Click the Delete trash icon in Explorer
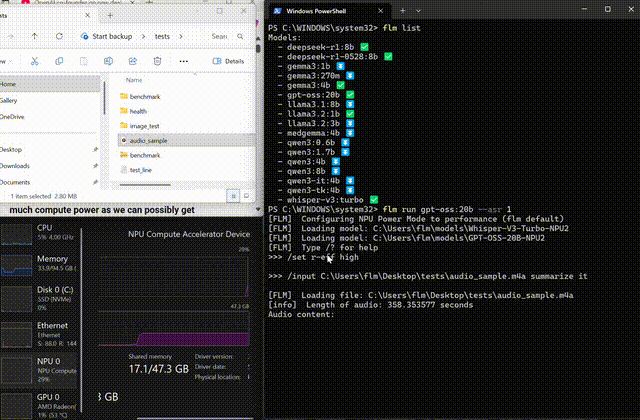Screen dimensions: 640x420 click(157, 61)
